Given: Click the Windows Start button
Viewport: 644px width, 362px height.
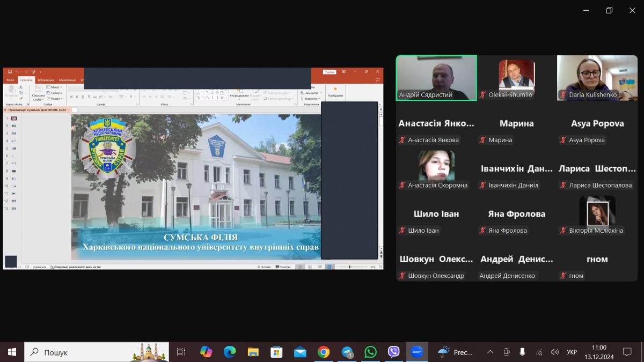Looking at the screenshot, I should click(x=12, y=352).
